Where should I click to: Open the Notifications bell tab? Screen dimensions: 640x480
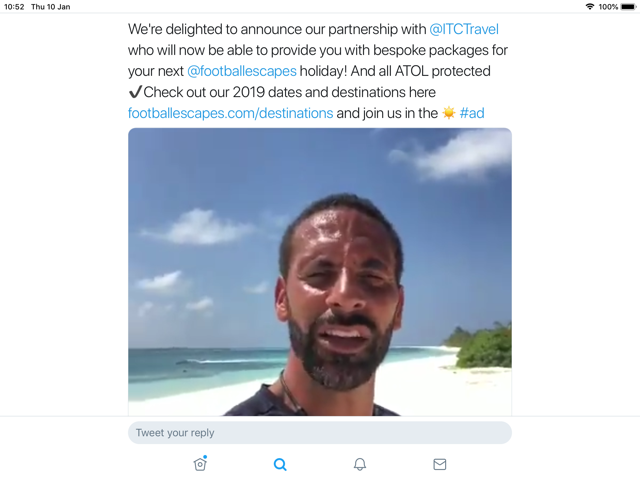(360, 464)
